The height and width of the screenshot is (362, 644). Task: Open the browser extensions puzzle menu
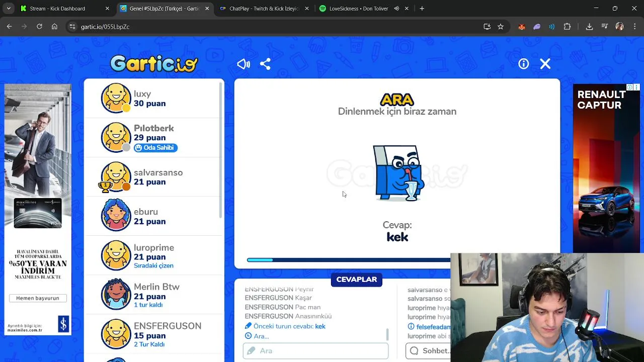[568, 27]
